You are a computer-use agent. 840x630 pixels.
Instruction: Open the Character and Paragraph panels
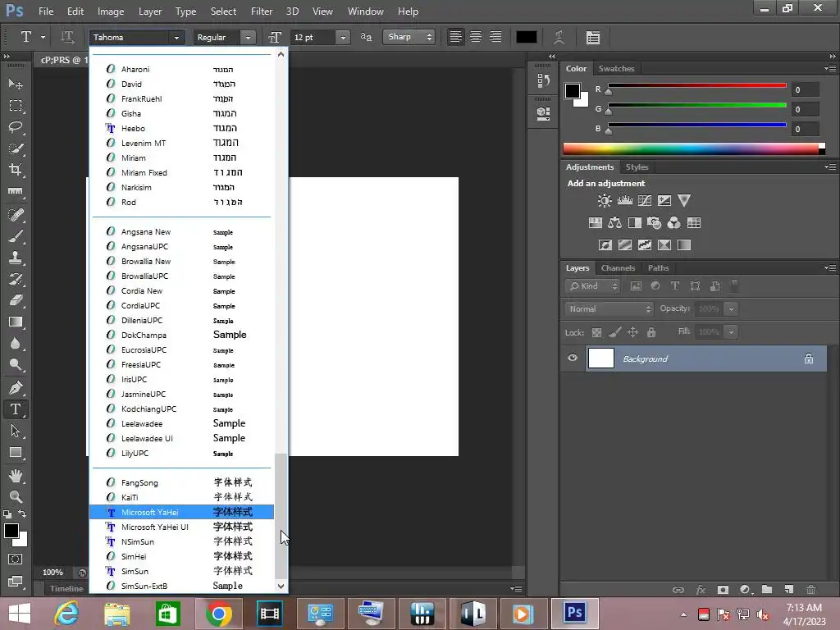point(592,37)
